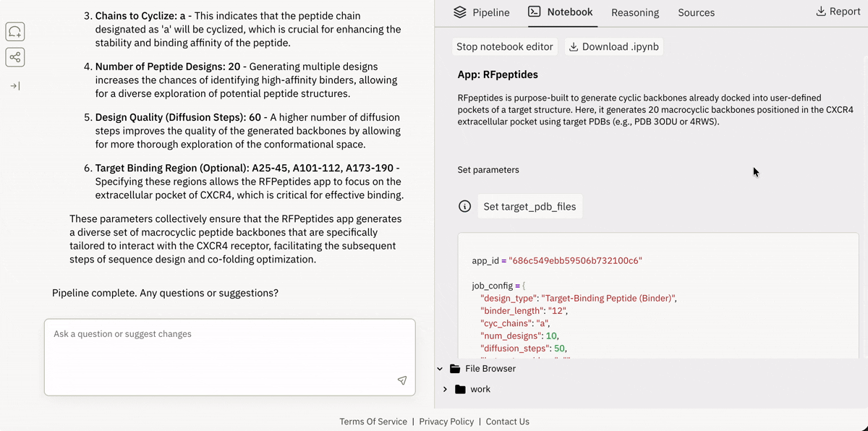Screen dimensions: 868x431
Task: Click the new chat icon in left sidebar
Action: (x=15, y=32)
